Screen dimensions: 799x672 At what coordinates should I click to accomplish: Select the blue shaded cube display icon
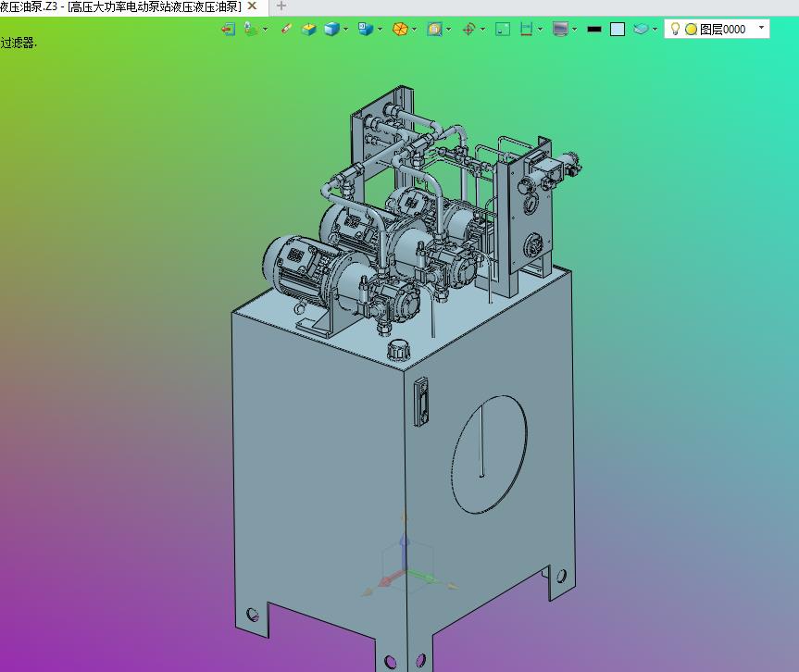[331, 29]
